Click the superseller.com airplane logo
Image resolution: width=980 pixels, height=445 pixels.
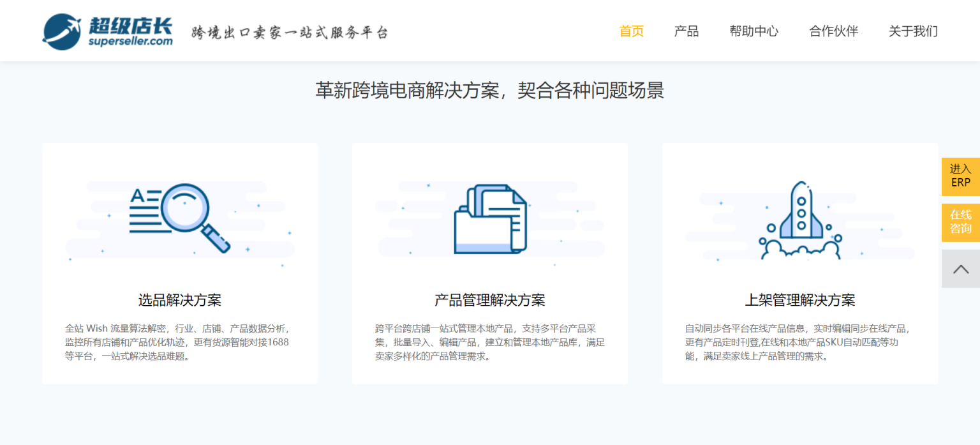pyautogui.click(x=63, y=32)
